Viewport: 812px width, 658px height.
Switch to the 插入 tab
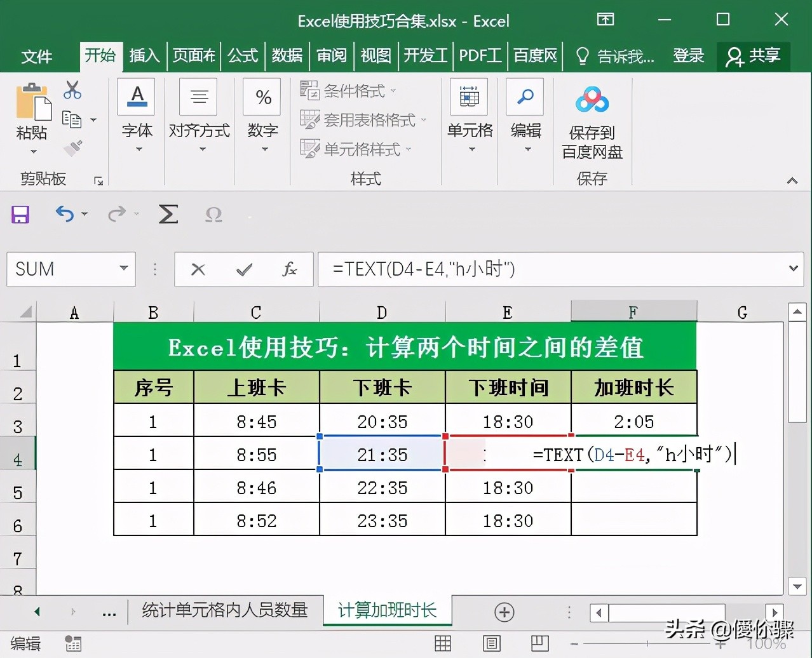(144, 56)
